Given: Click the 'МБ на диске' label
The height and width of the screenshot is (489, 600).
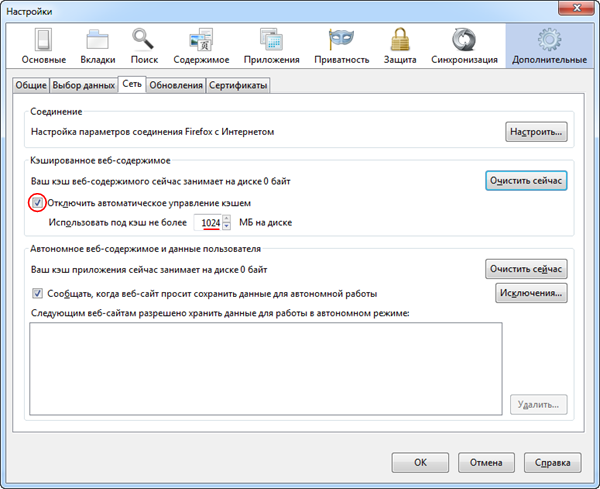Looking at the screenshot, I should click(x=266, y=223).
